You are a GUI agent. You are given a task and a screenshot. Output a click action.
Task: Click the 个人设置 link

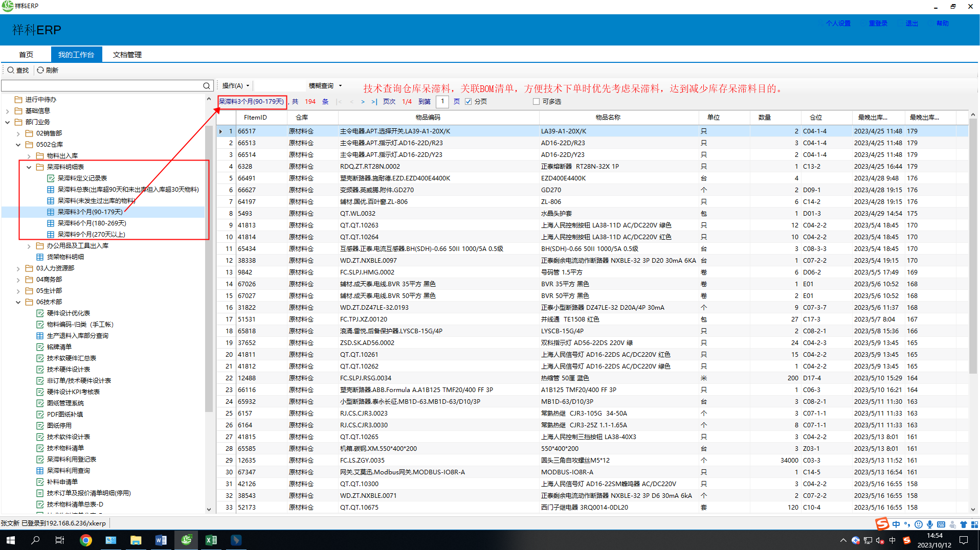[838, 24]
